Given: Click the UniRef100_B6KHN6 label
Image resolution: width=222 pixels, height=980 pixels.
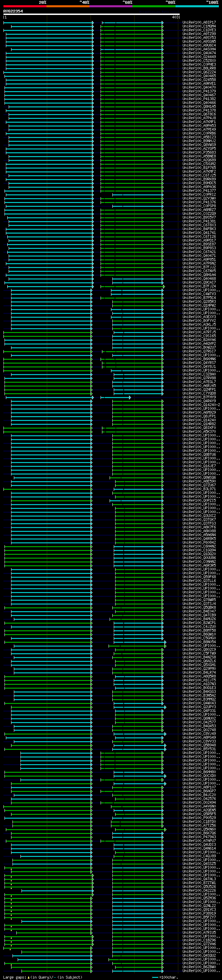Looking at the screenshot, I should [x=199, y=359].
